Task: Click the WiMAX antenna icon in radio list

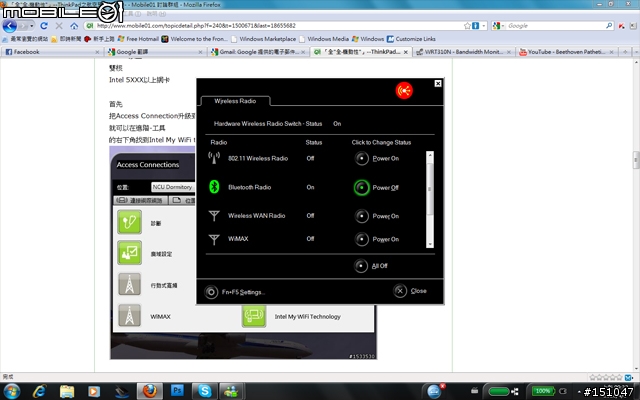Action: pyautogui.click(x=214, y=239)
